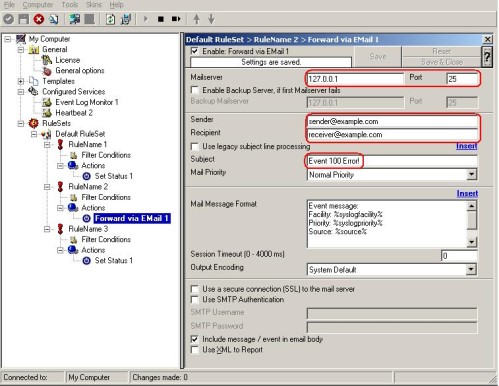Click the Insert link next to Subject
Image resolution: width=499 pixels, height=386 pixels.
click(466, 146)
